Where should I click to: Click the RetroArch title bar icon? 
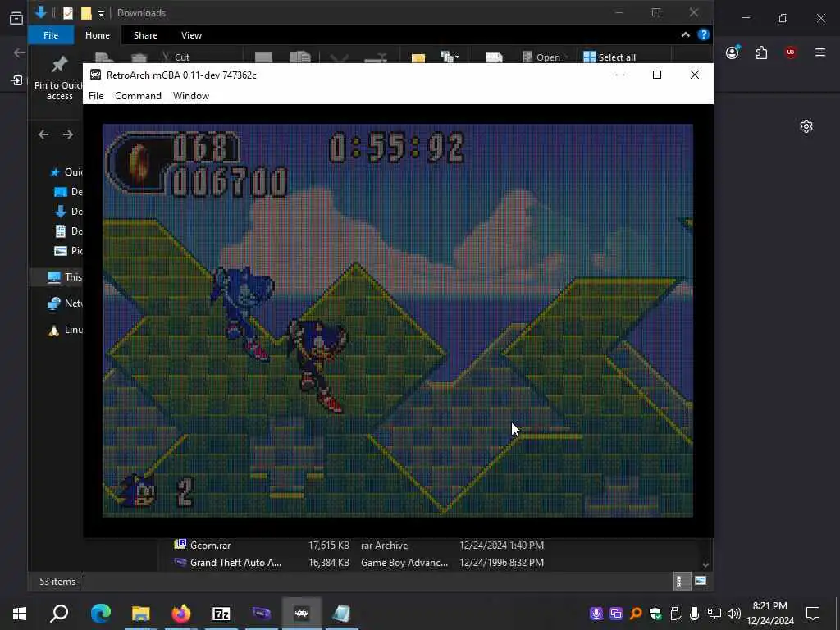(95, 75)
